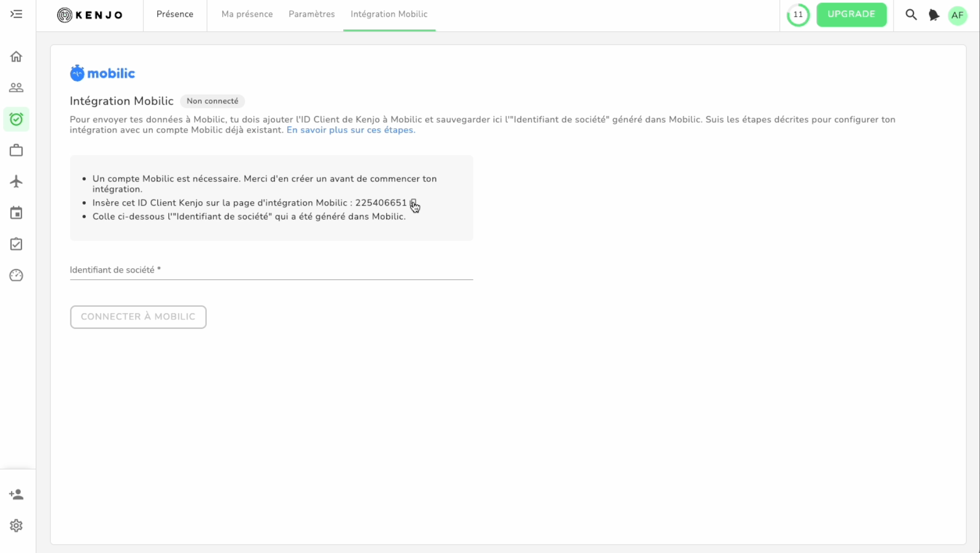This screenshot has height=553, width=980.
Task: Open the AF user avatar menu
Action: (957, 15)
